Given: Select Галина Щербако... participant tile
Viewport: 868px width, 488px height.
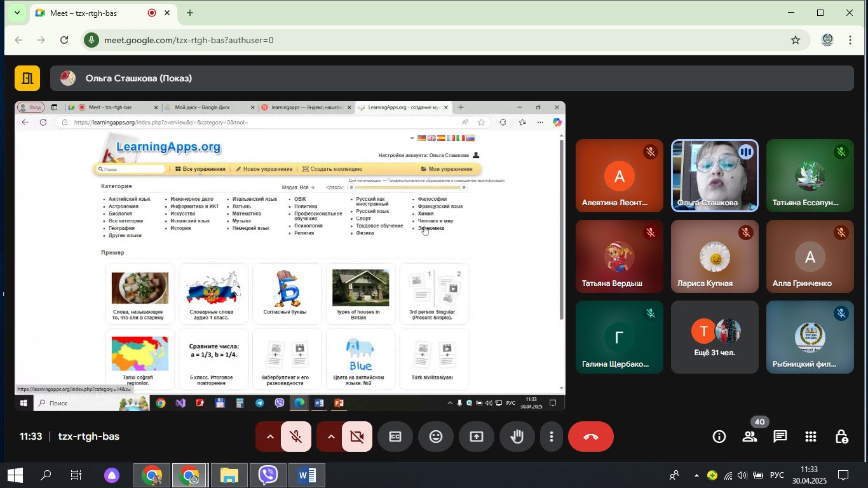Looking at the screenshot, I should click(x=620, y=337).
